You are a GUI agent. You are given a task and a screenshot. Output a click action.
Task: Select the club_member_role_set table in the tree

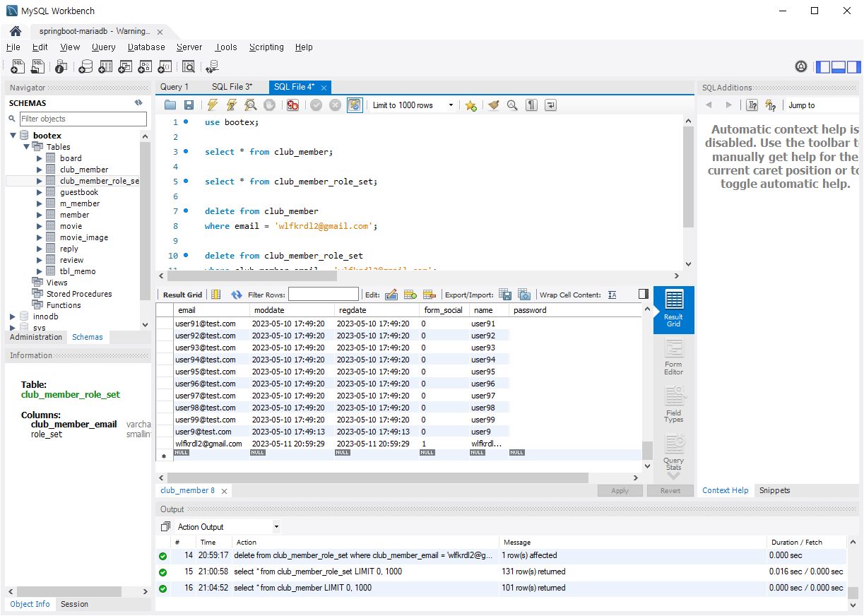pyautogui.click(x=99, y=181)
